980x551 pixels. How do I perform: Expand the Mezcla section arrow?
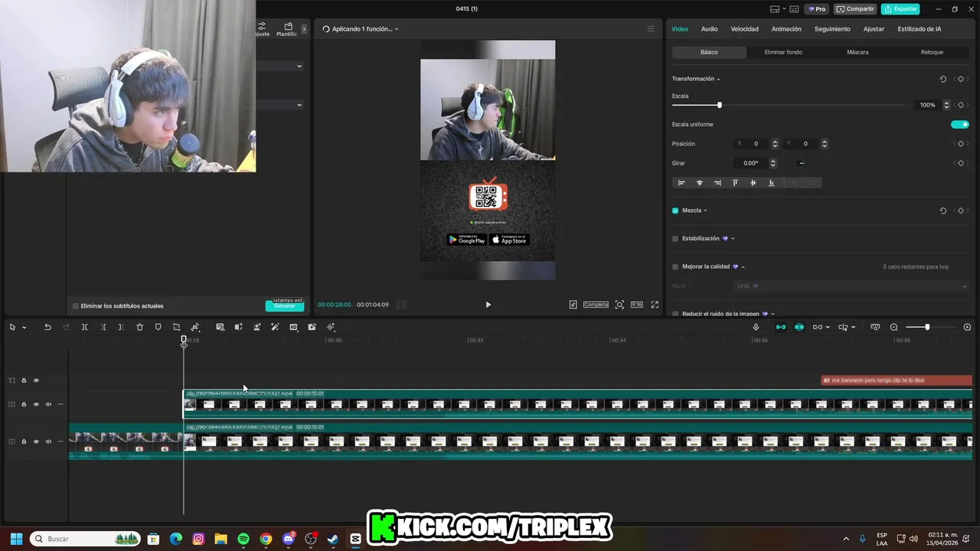(705, 210)
